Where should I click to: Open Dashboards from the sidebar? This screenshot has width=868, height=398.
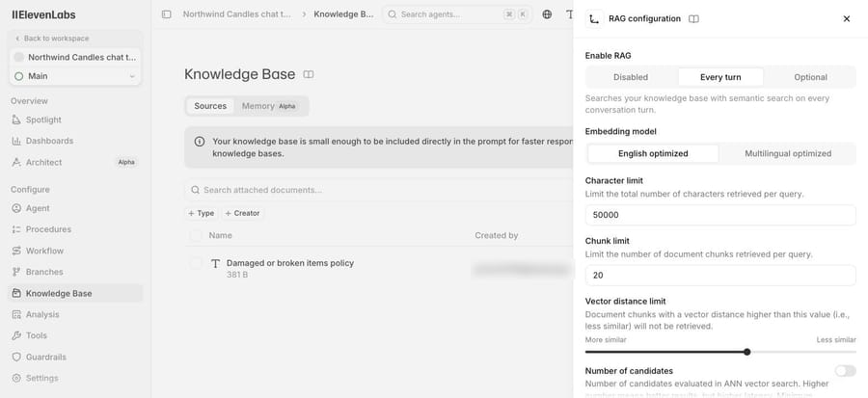coord(75,141)
